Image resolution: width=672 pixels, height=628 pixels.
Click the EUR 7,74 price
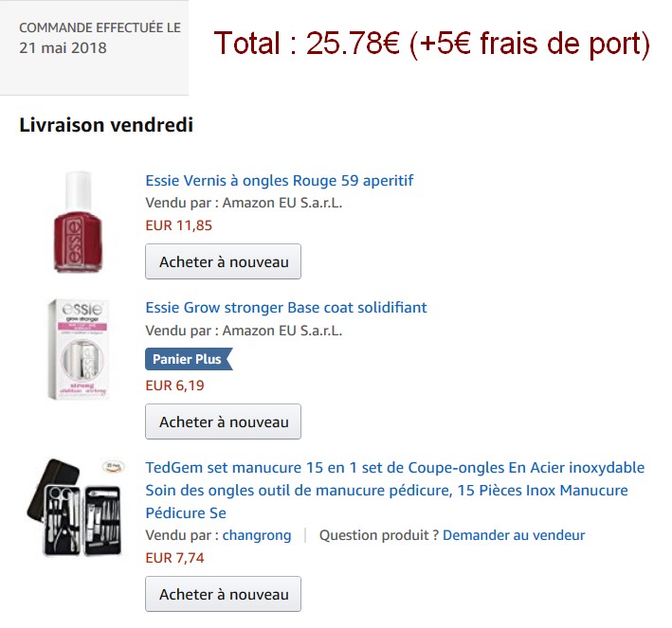click(x=174, y=558)
